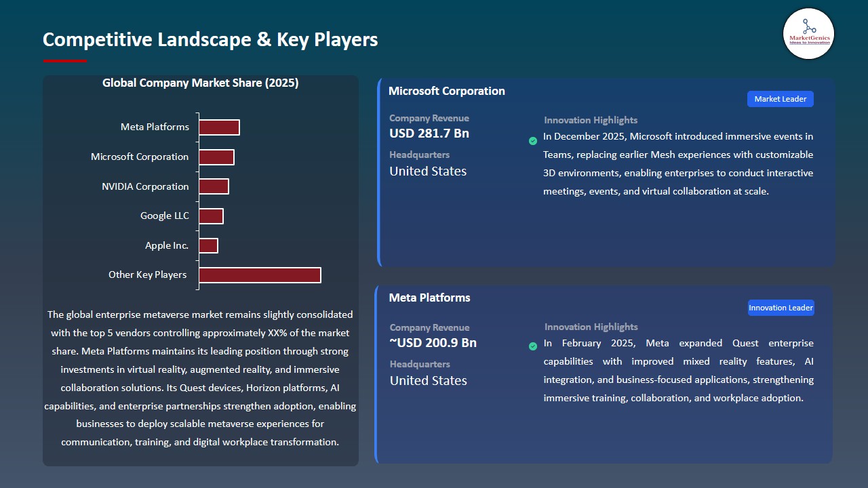The height and width of the screenshot is (488, 868).
Task: Click the MarketGenics logo
Action: coord(808,34)
